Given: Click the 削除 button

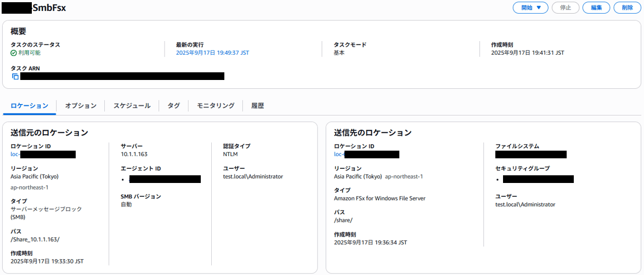Looking at the screenshot, I should click(627, 8).
